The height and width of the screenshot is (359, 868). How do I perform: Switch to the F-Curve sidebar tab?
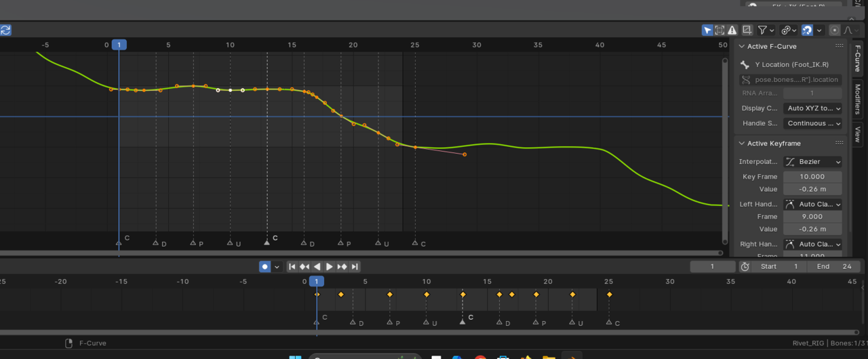(857, 58)
